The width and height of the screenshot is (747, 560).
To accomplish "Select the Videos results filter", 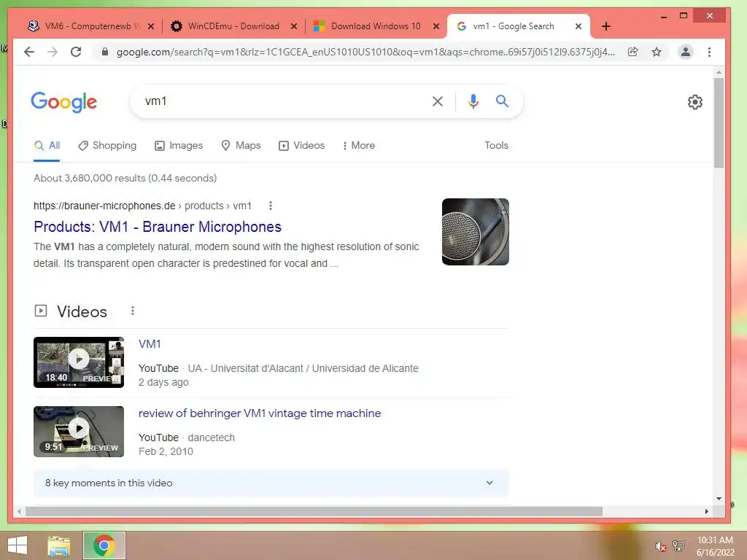I will pyautogui.click(x=301, y=146).
